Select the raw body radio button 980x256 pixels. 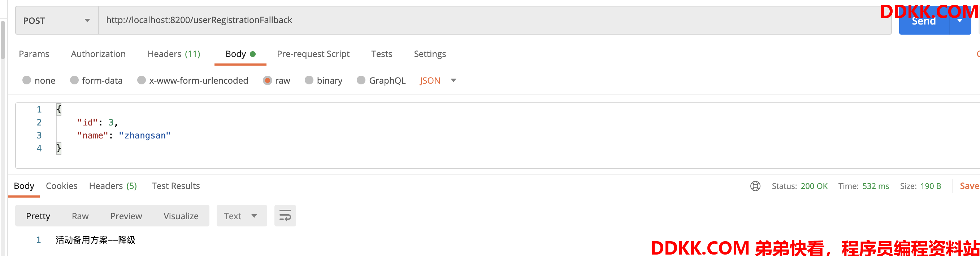(x=268, y=80)
